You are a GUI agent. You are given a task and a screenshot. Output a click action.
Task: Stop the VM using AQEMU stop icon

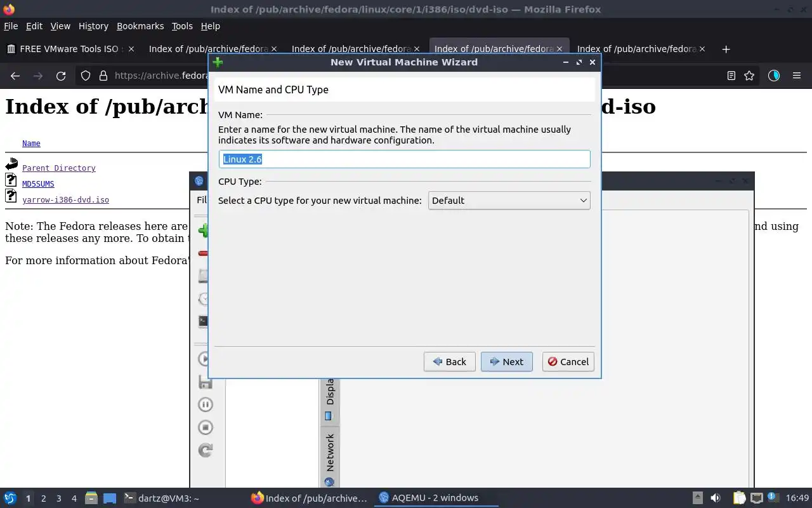coord(205,427)
